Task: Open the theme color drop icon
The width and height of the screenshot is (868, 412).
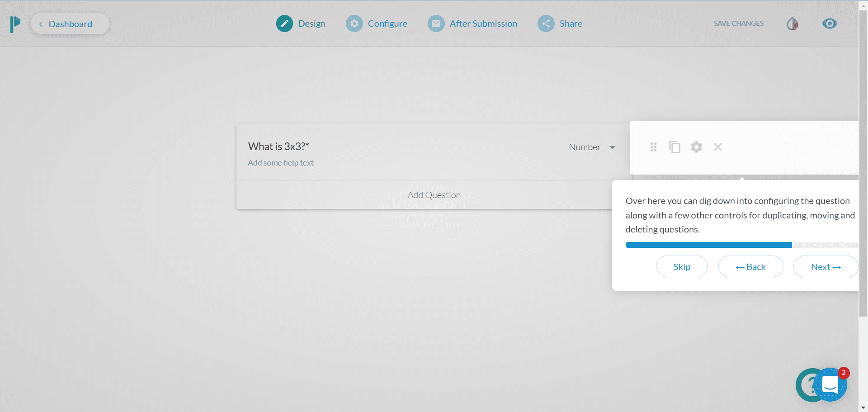Action: pos(792,24)
